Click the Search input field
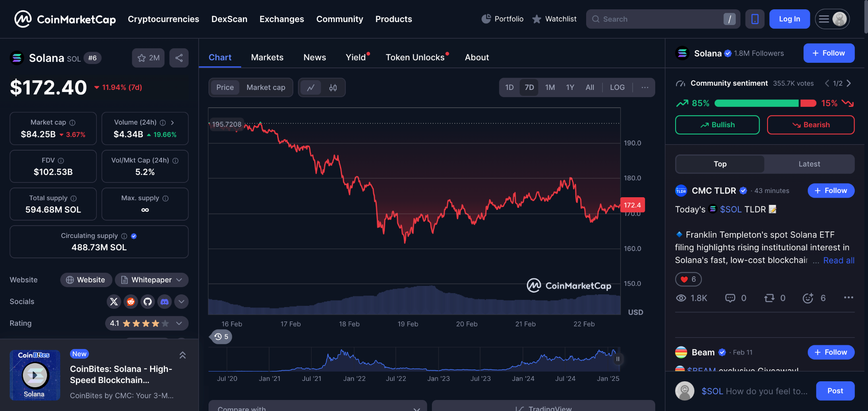The image size is (868, 411). (x=663, y=19)
